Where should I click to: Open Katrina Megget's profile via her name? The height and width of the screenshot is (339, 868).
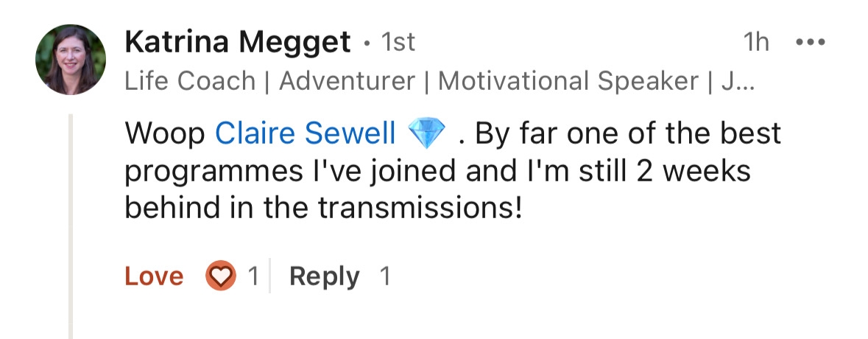[x=238, y=43]
